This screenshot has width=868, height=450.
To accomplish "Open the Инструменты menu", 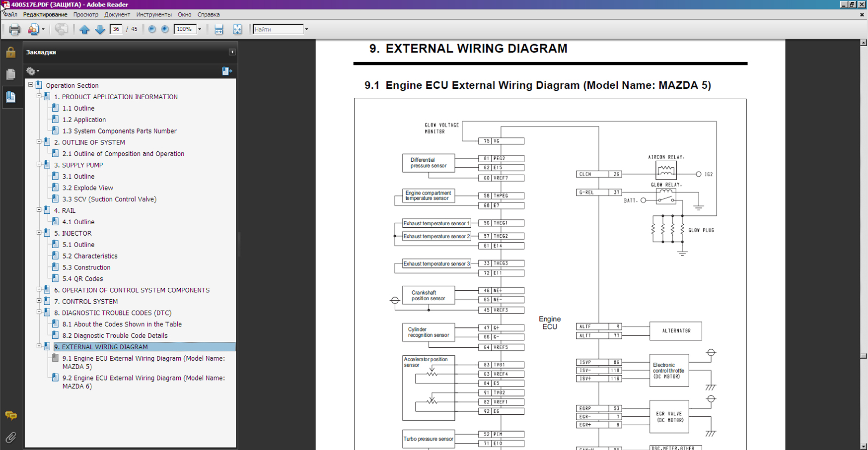I will click(x=153, y=14).
